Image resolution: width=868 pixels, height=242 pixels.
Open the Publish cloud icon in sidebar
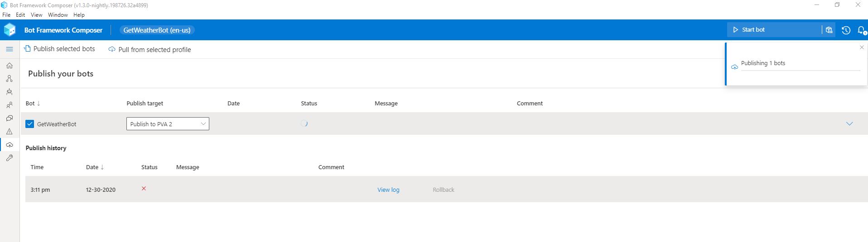coord(10,145)
